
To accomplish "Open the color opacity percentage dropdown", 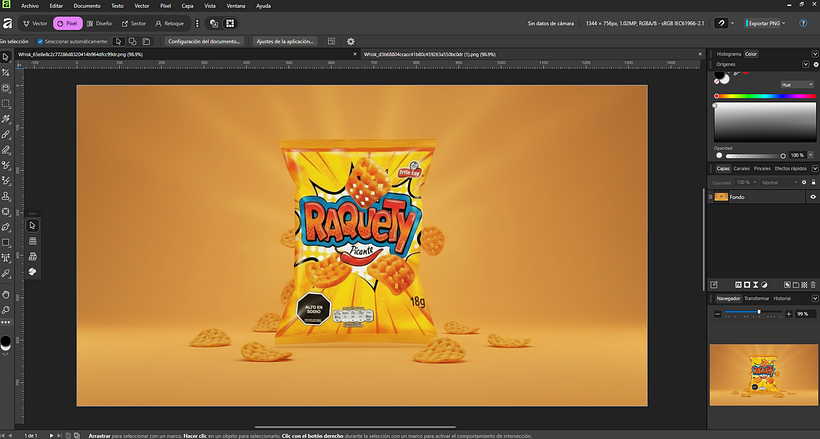I will [x=811, y=155].
